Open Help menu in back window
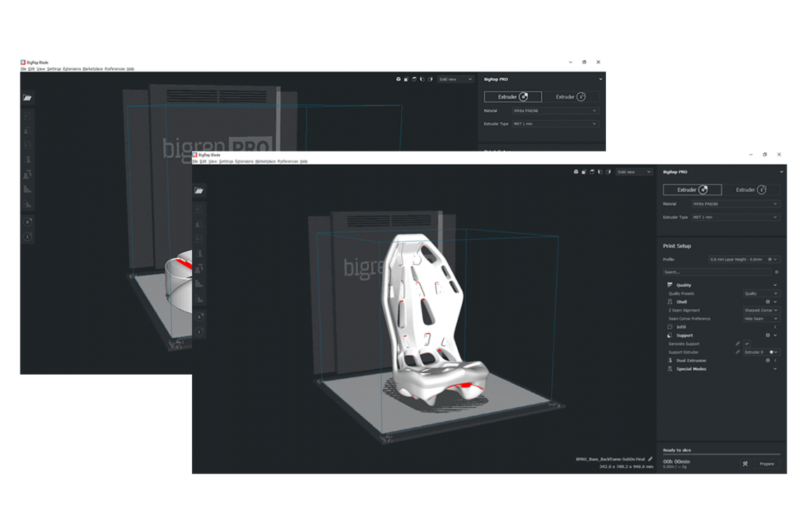Image resolution: width=812 pixels, height=505 pixels. point(130,69)
